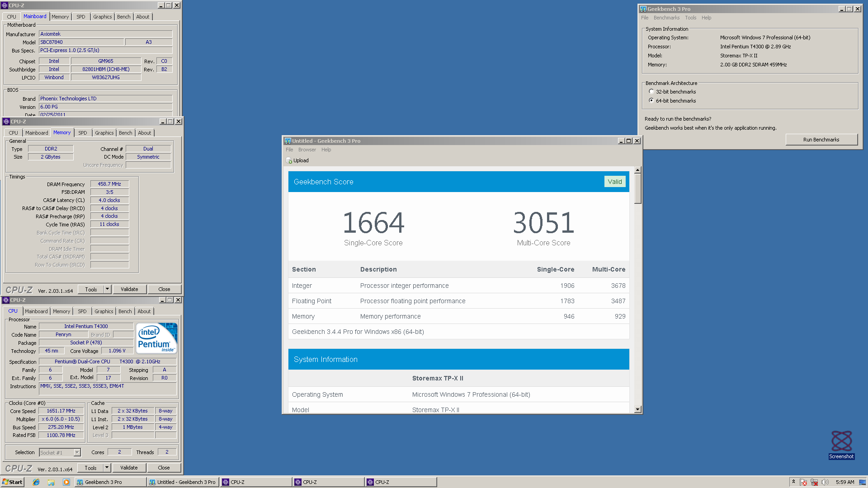868x488 pixels.
Task: Open the Benchmarks menu in Geekbench
Action: click(666, 18)
